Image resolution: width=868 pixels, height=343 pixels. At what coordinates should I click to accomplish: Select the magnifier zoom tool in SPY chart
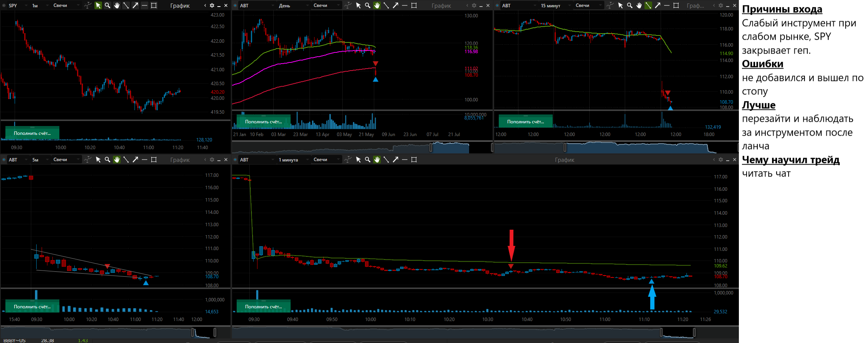click(108, 5)
